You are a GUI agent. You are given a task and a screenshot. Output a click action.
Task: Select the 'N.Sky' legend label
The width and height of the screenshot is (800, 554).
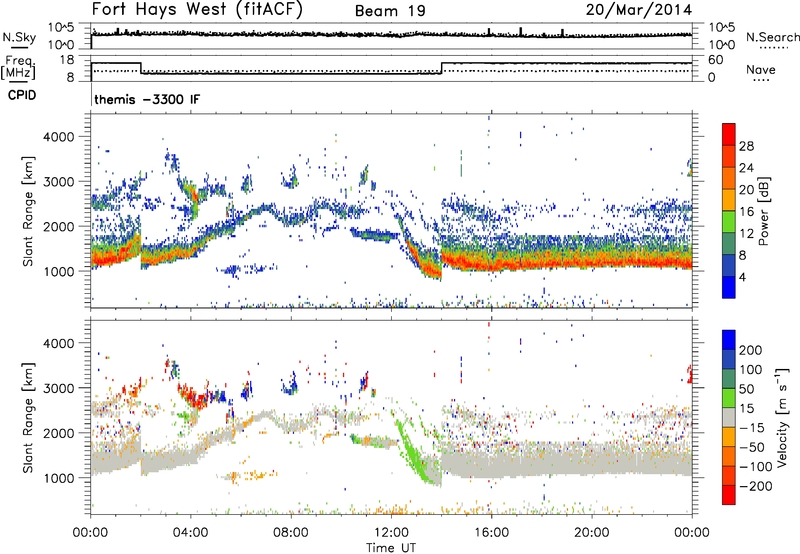(19, 37)
